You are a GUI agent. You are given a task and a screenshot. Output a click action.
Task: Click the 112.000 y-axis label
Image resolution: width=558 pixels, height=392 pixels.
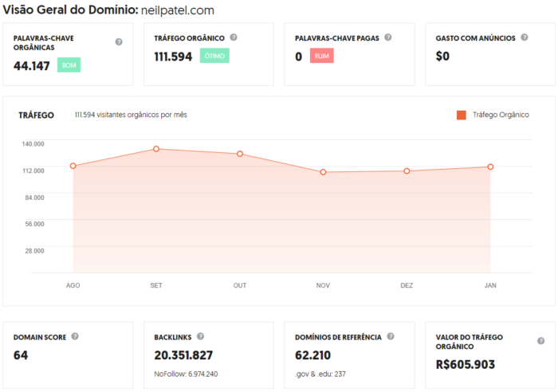pos(33,171)
